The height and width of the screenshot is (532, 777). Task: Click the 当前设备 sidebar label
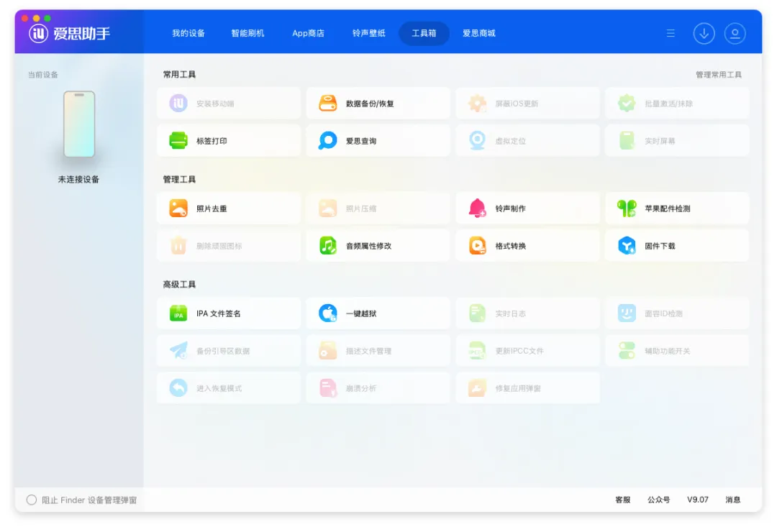(43, 75)
